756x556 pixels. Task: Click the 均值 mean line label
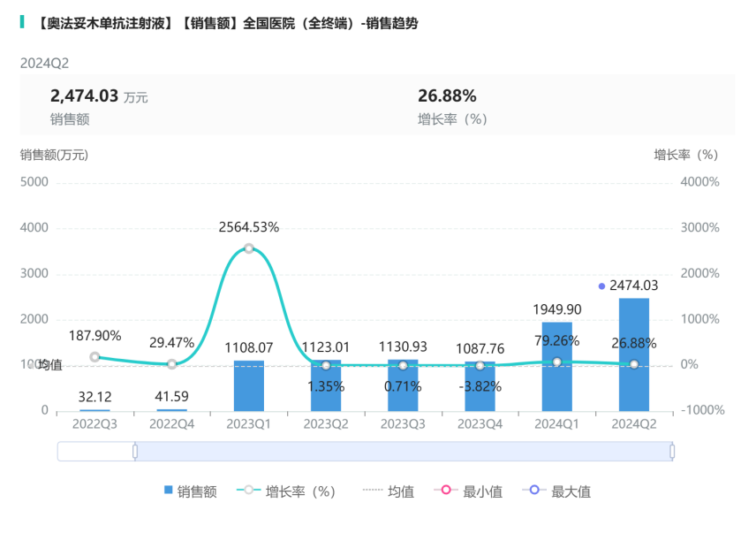[50, 365]
